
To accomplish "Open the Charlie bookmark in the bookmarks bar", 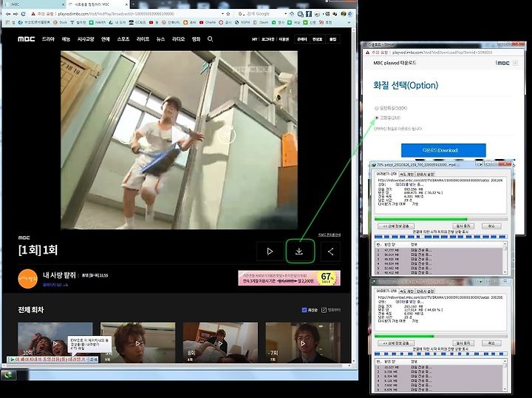I will click(x=208, y=22).
